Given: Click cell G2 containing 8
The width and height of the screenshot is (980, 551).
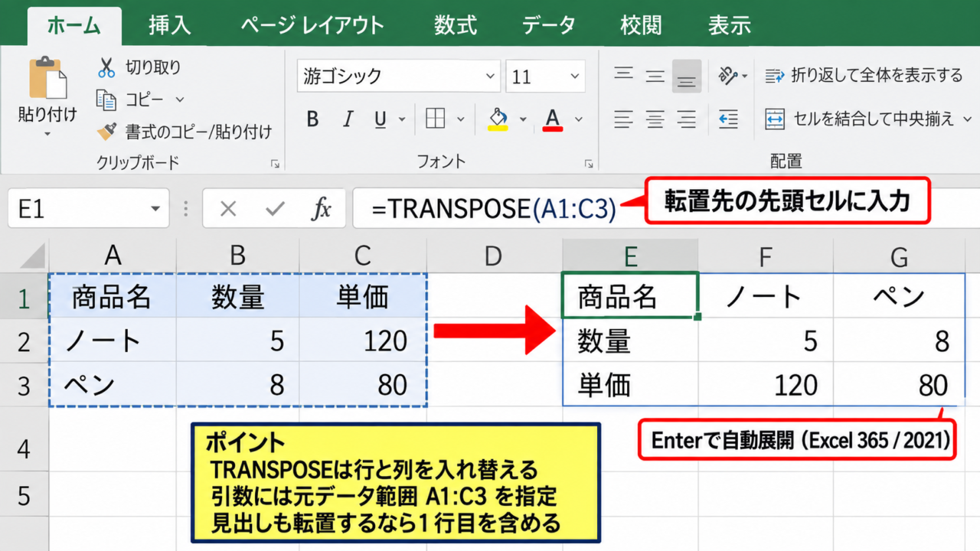Looking at the screenshot, I should (900, 340).
